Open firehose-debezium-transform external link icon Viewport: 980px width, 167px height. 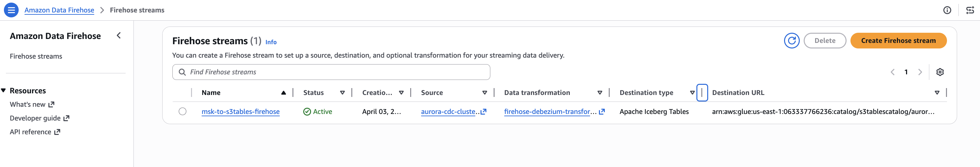pyautogui.click(x=602, y=111)
